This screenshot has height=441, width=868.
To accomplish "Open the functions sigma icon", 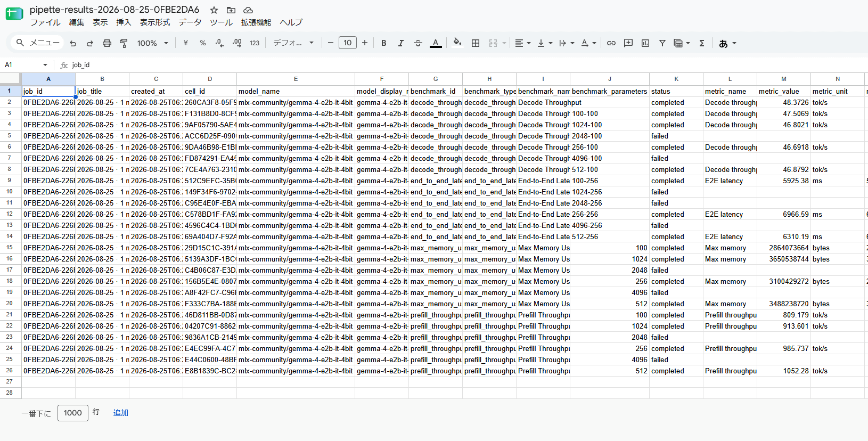I will pyautogui.click(x=702, y=43).
